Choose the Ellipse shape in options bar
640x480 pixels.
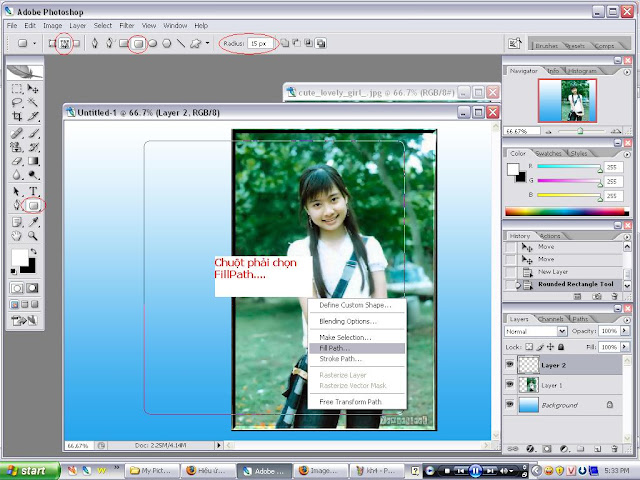click(x=153, y=43)
